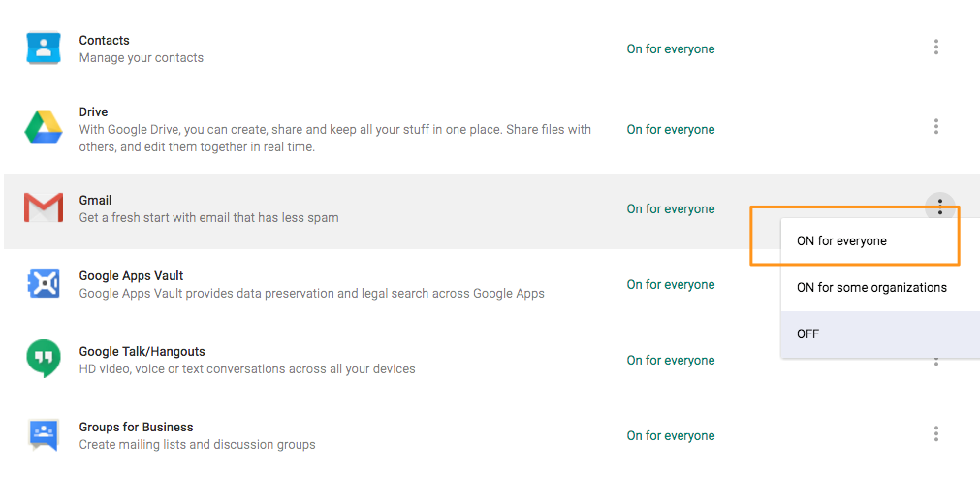Click the Google Drive triangle icon
The height and width of the screenshot is (477, 980).
click(x=43, y=127)
